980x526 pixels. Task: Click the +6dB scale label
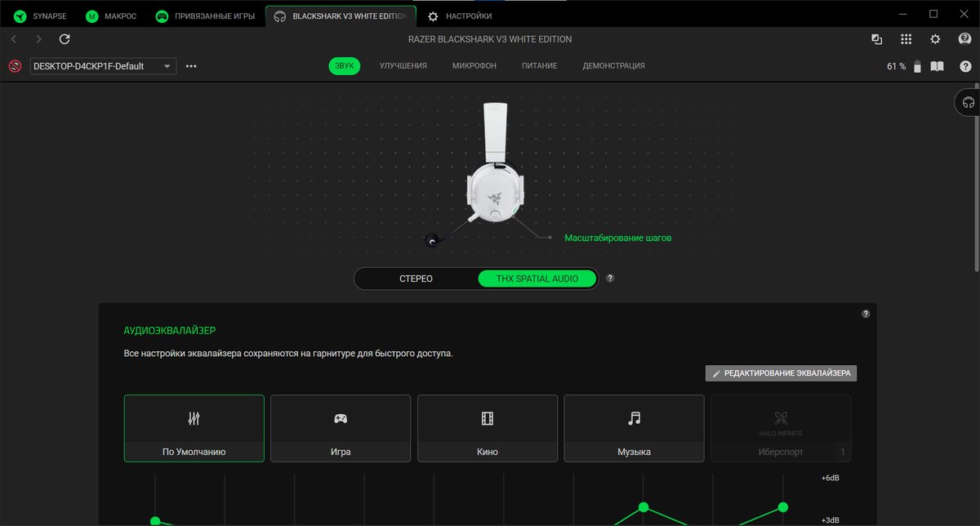[x=831, y=478]
